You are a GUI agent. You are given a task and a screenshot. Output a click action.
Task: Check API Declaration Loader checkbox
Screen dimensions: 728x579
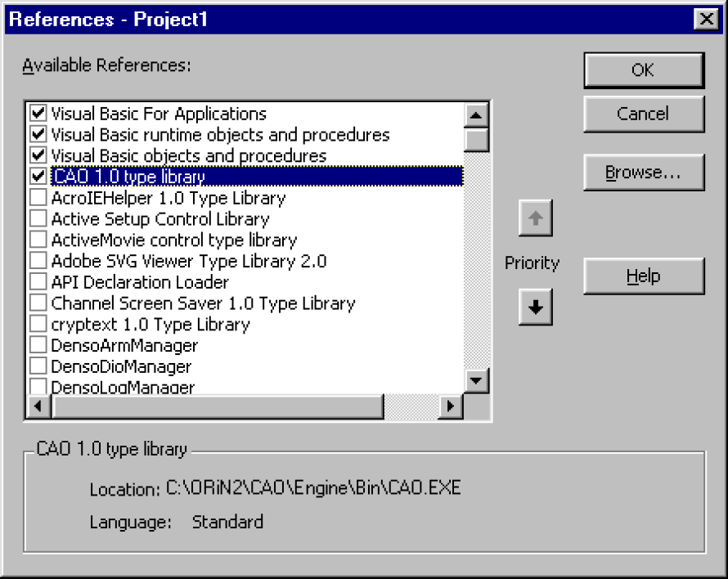pos(38,282)
